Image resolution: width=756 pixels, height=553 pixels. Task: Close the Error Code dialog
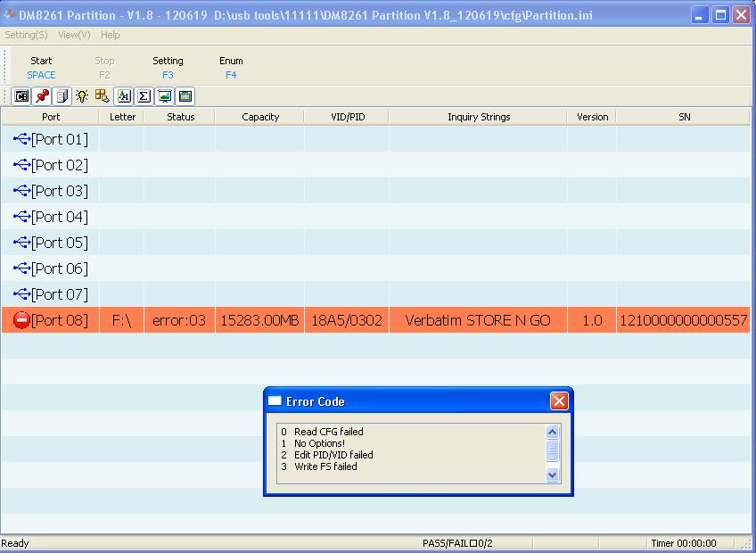click(x=559, y=401)
